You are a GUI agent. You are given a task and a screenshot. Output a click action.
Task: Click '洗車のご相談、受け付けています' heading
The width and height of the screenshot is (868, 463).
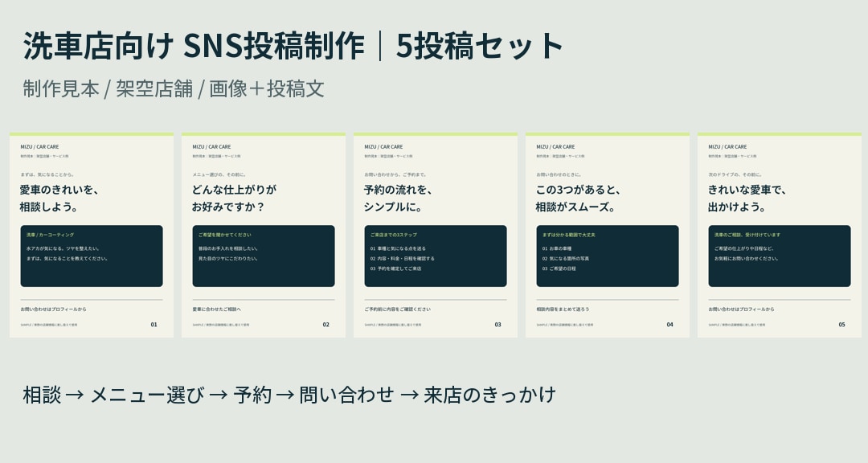click(x=747, y=235)
